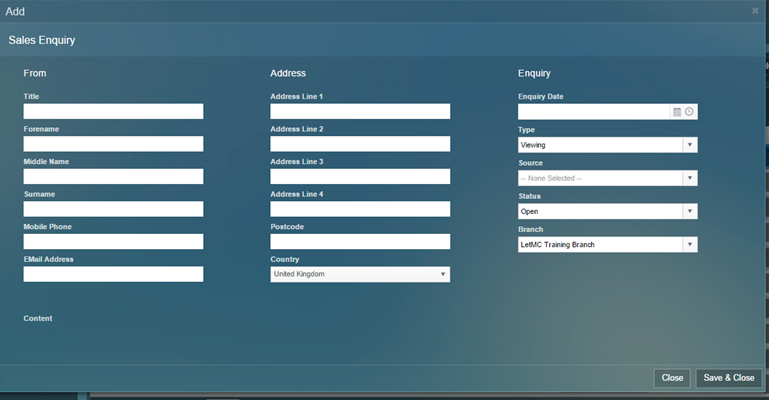Viewport: 770px width, 400px height.
Task: Focus the Forename text box
Action: click(113, 144)
